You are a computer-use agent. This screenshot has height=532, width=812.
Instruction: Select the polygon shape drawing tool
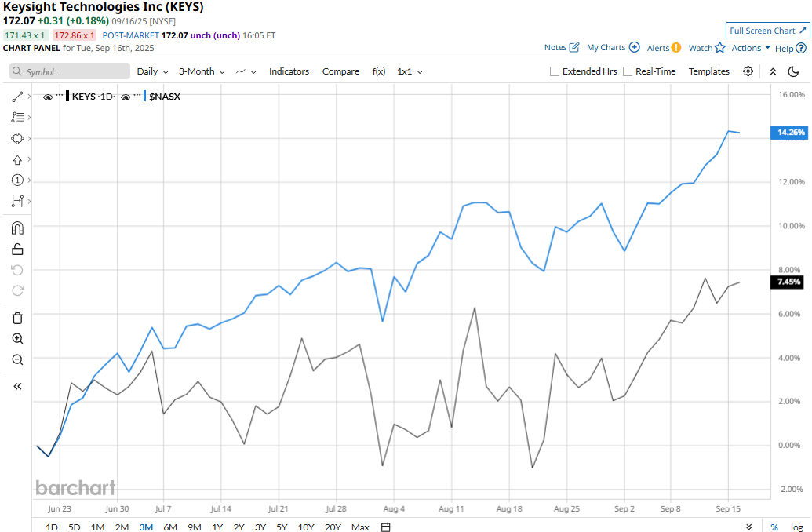[x=17, y=138]
